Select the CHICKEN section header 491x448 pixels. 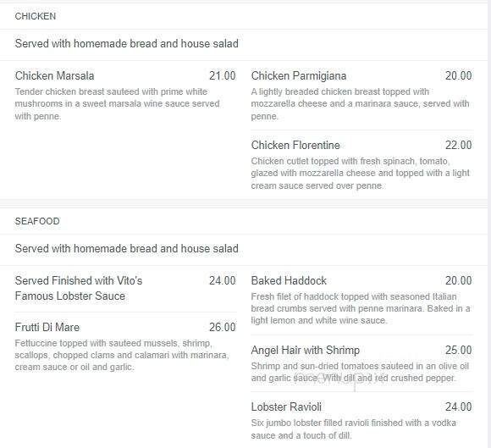pyautogui.click(x=36, y=16)
